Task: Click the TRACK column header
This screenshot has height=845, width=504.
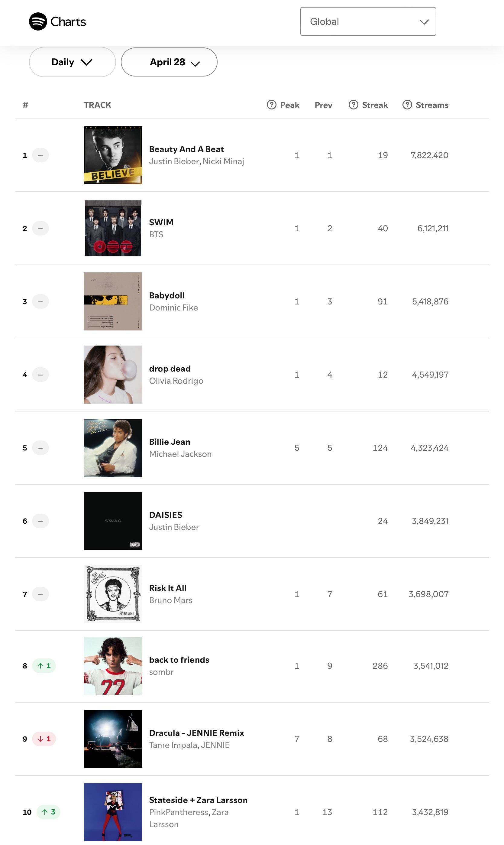Action: pos(98,105)
